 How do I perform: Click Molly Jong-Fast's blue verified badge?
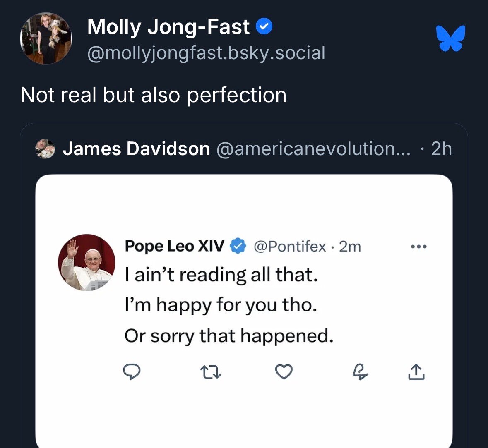pos(264,27)
